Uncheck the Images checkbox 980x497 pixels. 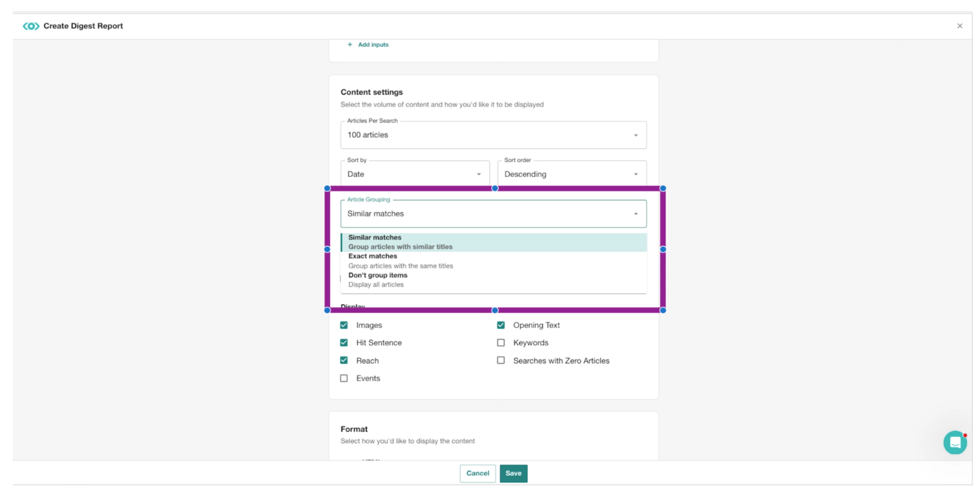click(x=344, y=325)
